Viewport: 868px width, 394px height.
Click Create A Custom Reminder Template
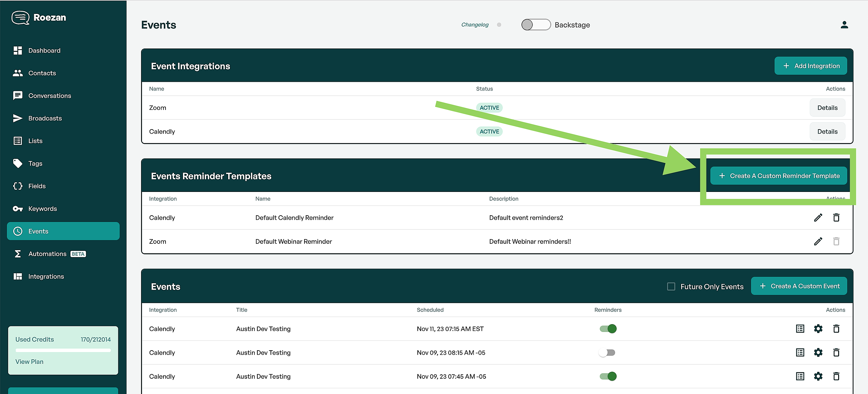(x=778, y=176)
